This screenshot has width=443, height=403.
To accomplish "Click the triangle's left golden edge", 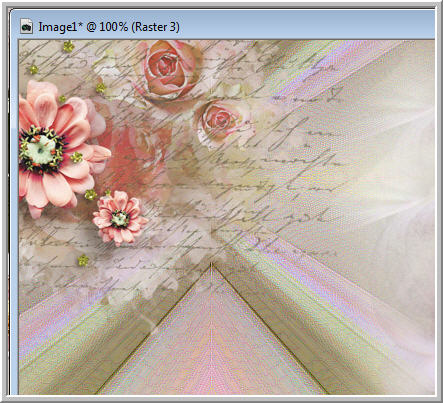I will click(154, 329).
